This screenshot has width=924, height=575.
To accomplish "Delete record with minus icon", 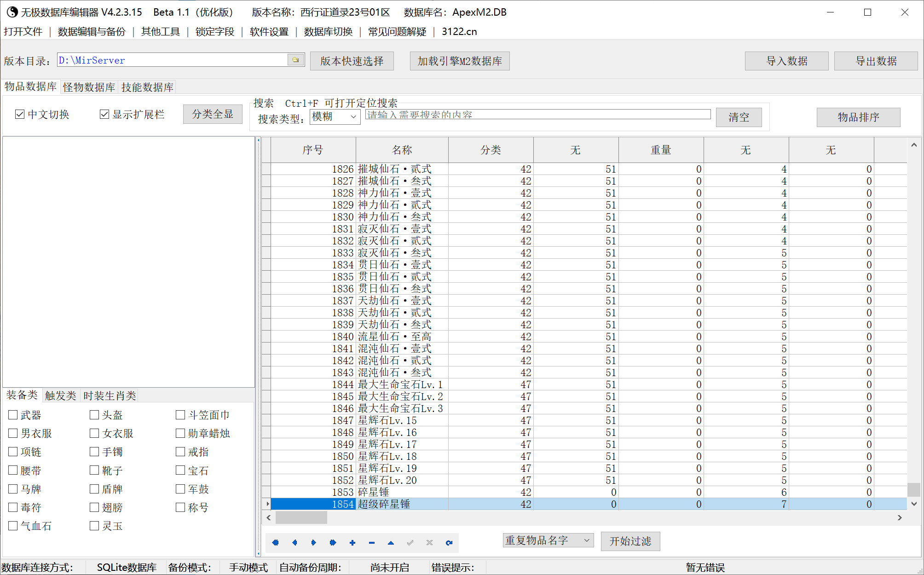I will pos(372,543).
